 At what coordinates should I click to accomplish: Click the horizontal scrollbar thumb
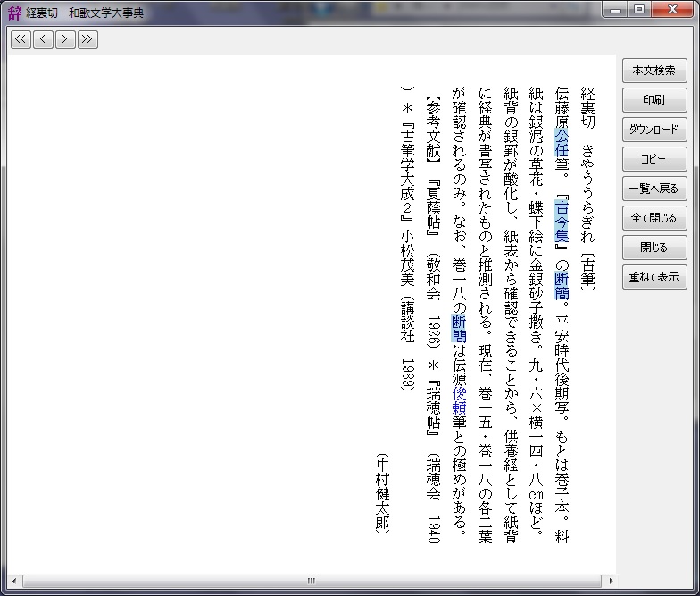(312, 581)
